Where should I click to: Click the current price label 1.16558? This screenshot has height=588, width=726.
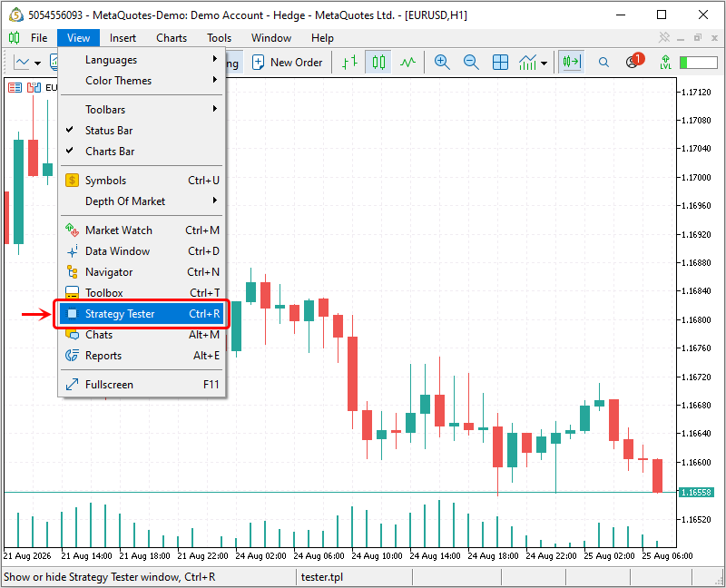click(696, 492)
